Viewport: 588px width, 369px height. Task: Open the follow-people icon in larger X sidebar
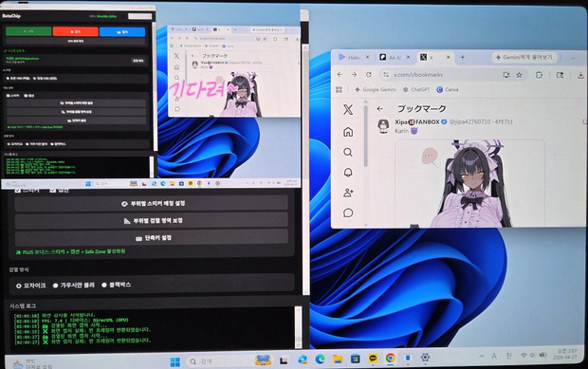(348, 193)
